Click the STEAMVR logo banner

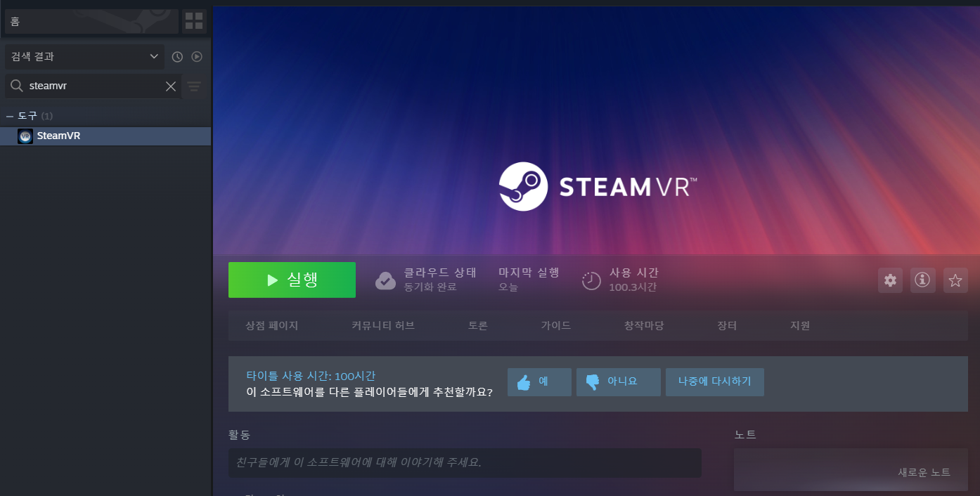pos(598,187)
